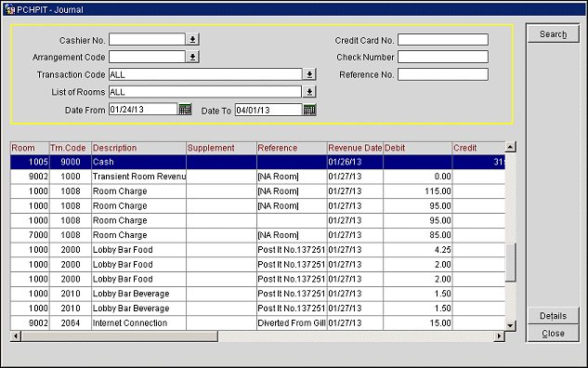Screen dimensions: 588x368
Task: Click the vertical scrollbar up arrow
Action: coord(510,147)
